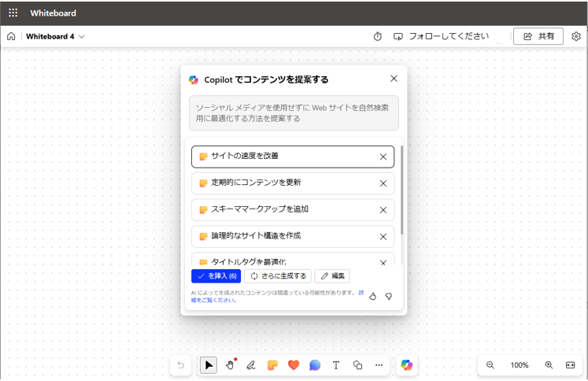Open the settings gear icon
The image size is (588, 381).
(x=576, y=36)
